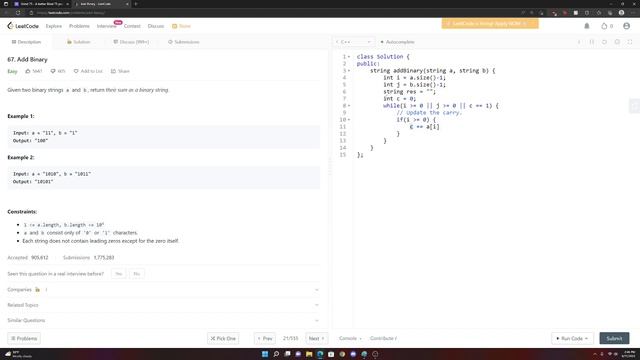Viewport: 640px width, 360px height.
Task: Go to Prev problem
Action: (x=265, y=338)
